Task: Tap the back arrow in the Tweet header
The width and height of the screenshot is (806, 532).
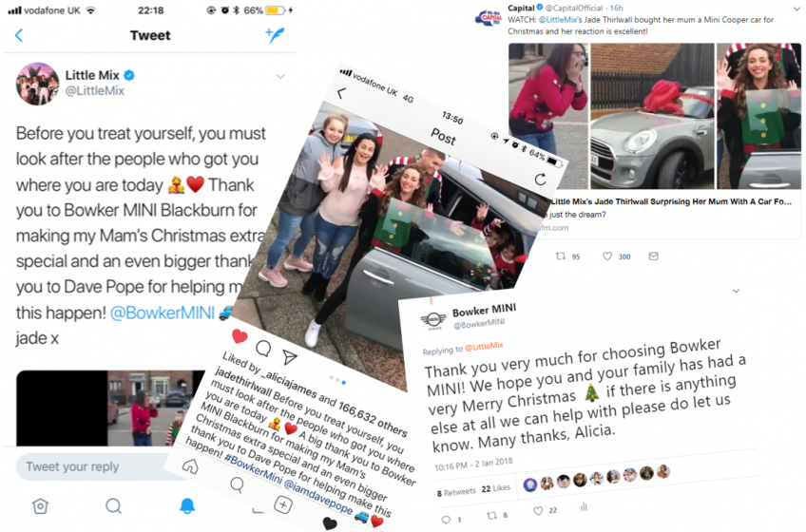Action: (x=19, y=35)
